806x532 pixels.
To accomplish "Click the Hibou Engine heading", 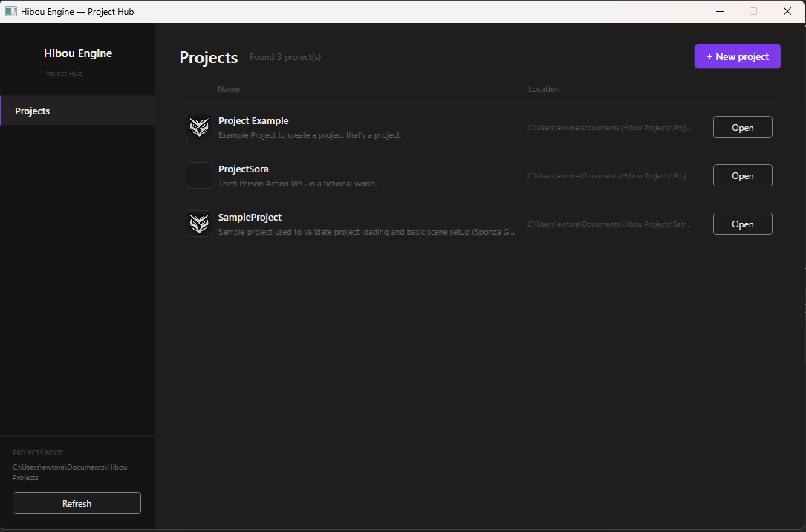I will click(x=78, y=53).
